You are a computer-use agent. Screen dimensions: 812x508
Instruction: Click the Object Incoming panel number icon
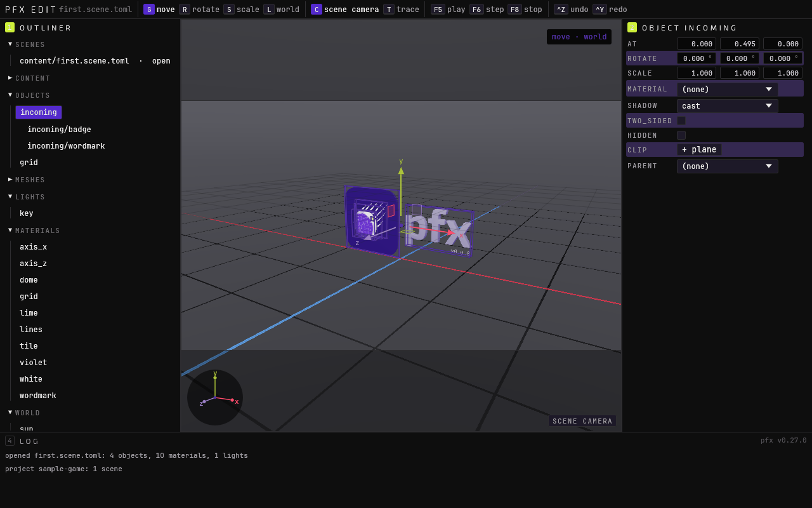[x=632, y=27]
